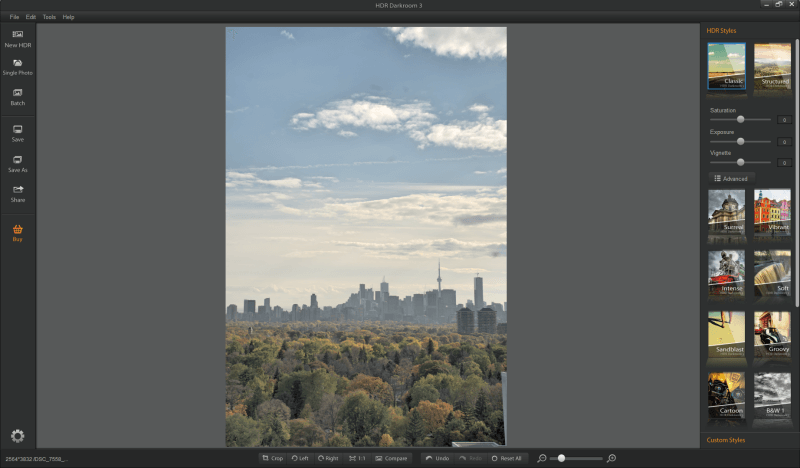Image resolution: width=800 pixels, height=468 pixels.
Task: Set zoom to 1:1
Action: [357, 458]
